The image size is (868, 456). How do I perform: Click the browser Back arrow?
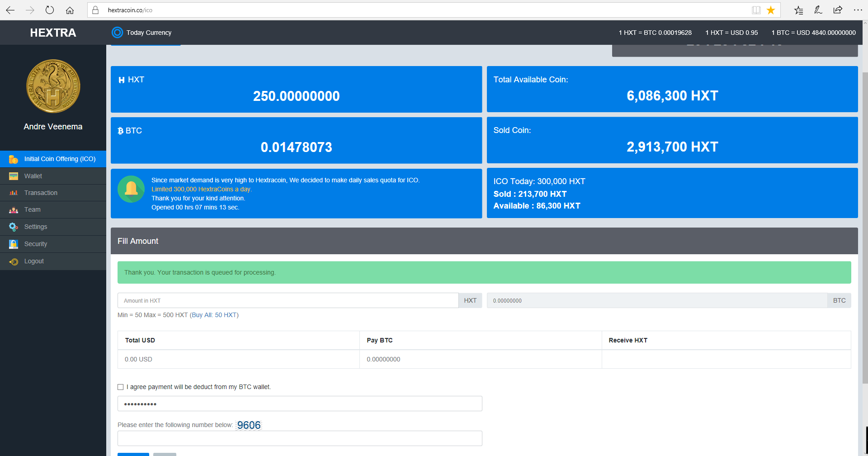(x=10, y=10)
